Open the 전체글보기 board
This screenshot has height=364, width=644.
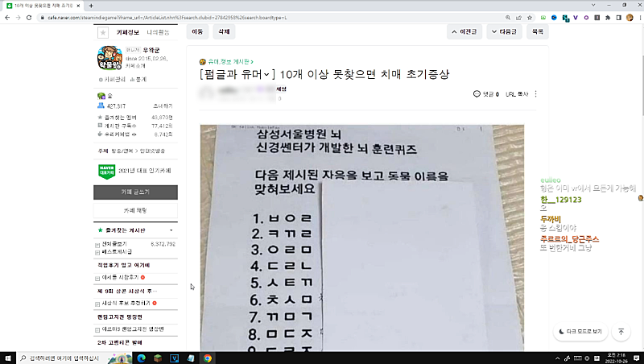tap(114, 244)
